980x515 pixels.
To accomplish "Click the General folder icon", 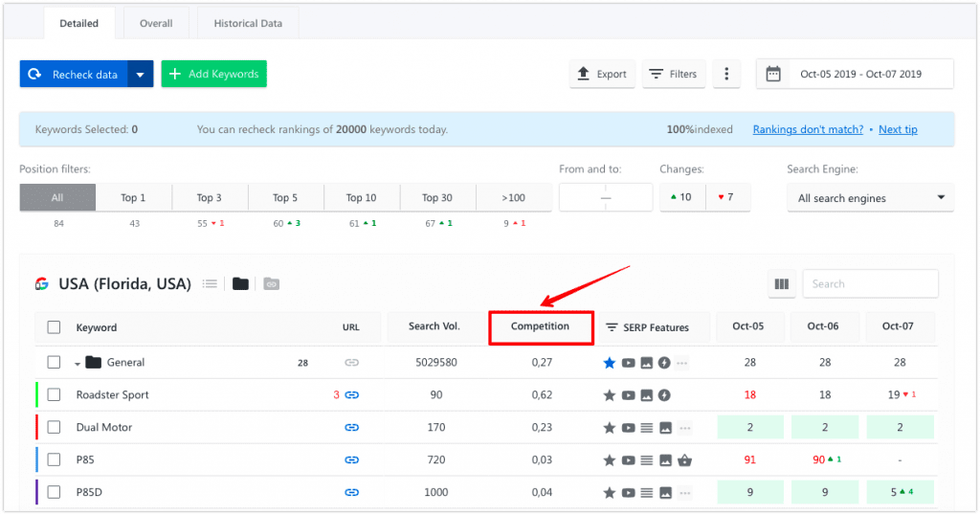I will 93,362.
